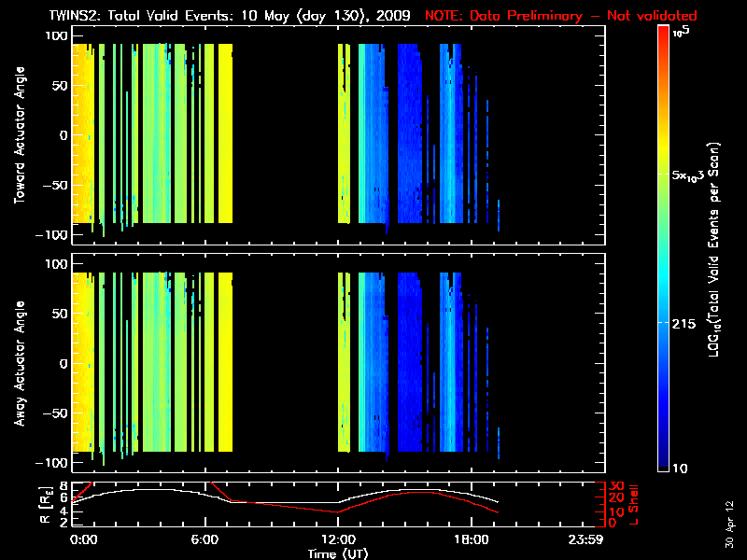Select the color bar title "LOG10(Total Valid Events per Scan)"
Image resolution: width=747 pixels, height=560 pixels.
(x=716, y=247)
